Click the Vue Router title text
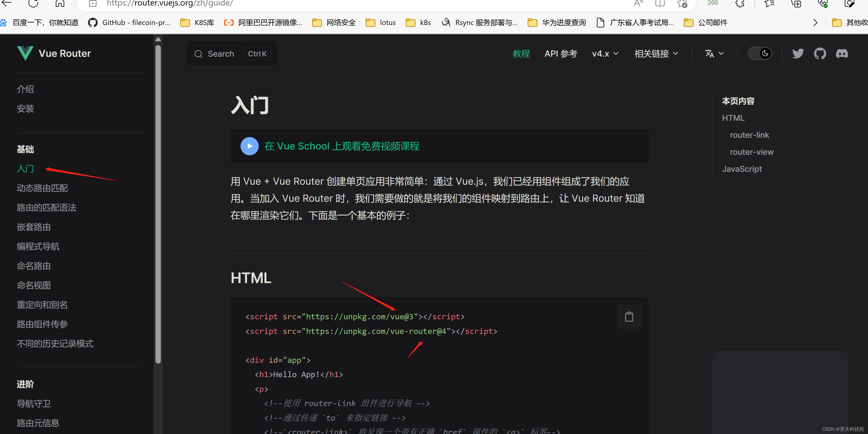Viewport: 868px width, 434px height. 65,53
